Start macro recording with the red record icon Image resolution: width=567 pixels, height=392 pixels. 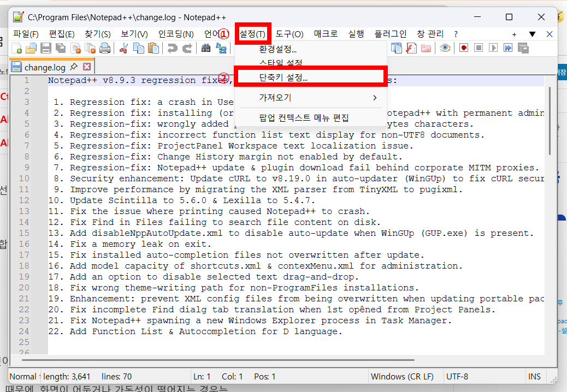pyautogui.click(x=464, y=47)
